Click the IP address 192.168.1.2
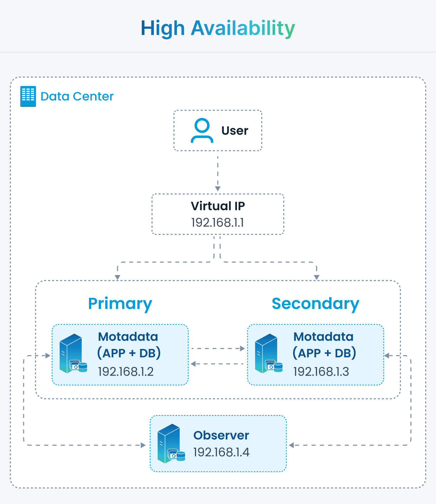 pos(126,371)
